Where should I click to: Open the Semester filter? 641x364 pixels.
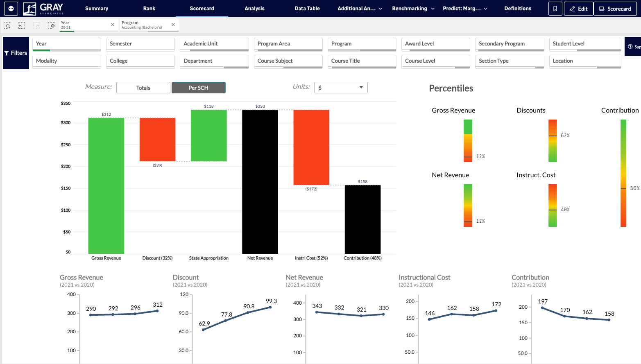(140, 44)
